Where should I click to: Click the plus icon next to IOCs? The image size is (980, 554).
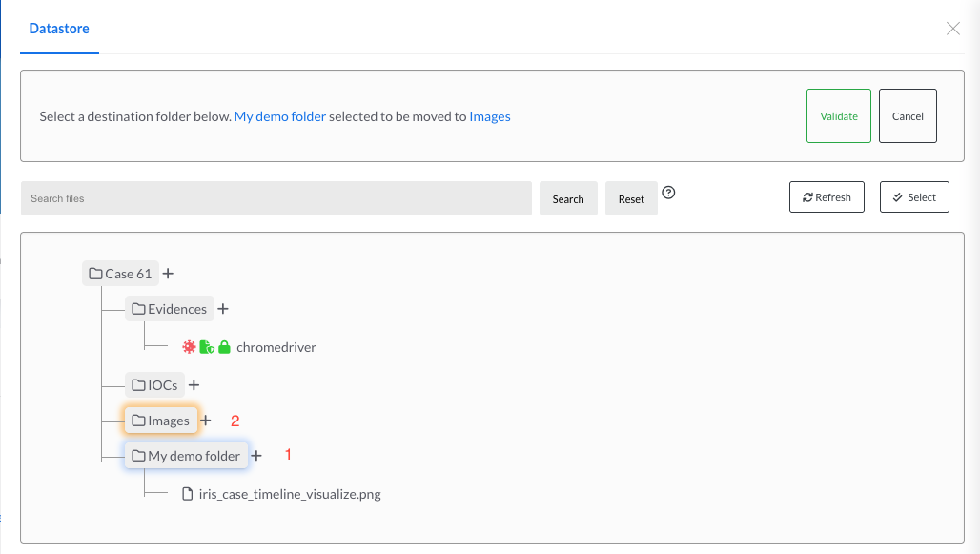194,385
